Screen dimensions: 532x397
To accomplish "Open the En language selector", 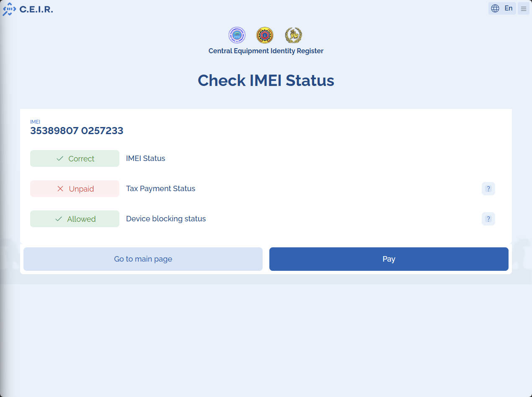I will click(502, 8).
